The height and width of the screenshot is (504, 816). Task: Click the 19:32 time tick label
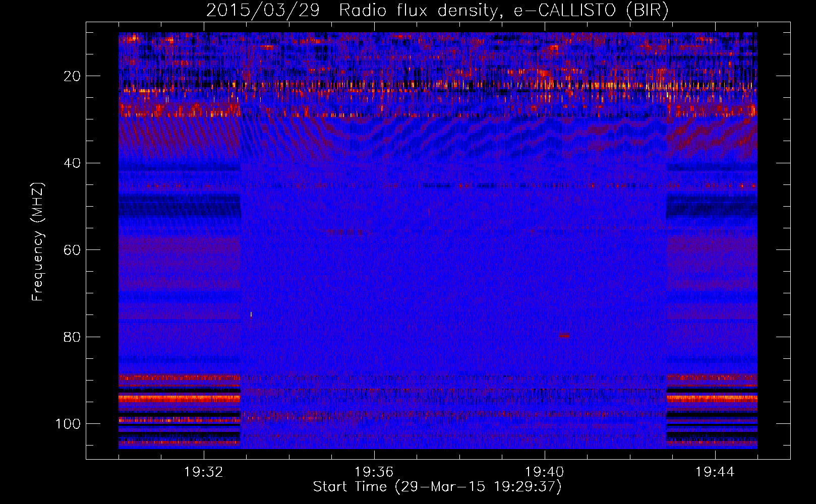[x=204, y=472]
